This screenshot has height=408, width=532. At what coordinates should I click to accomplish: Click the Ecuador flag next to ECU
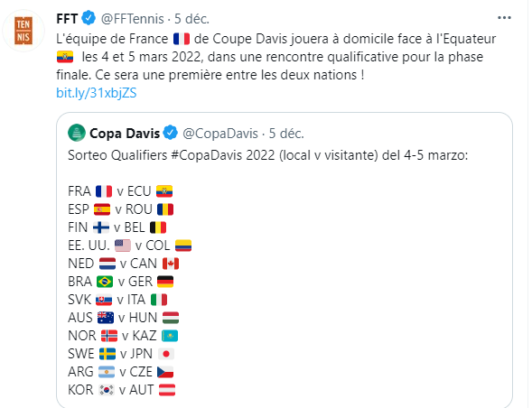click(x=164, y=191)
